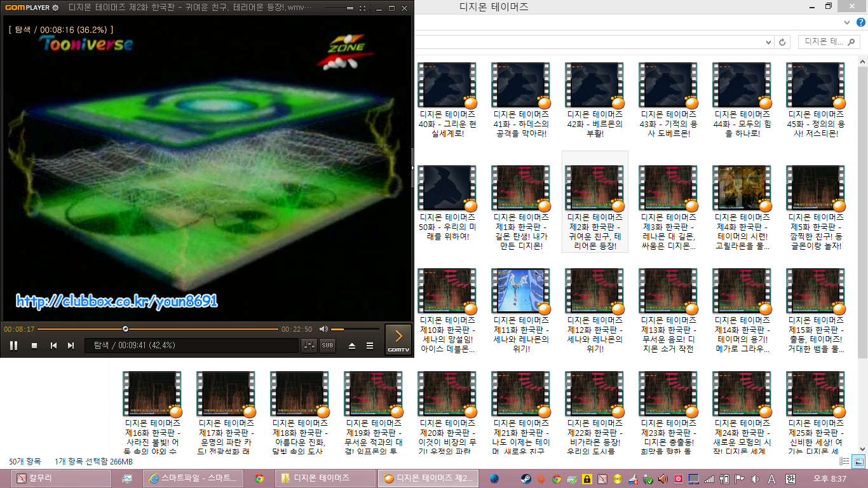Select the 제3화 한국판 video file
Screen dimensions: 868x488
pos(668,208)
